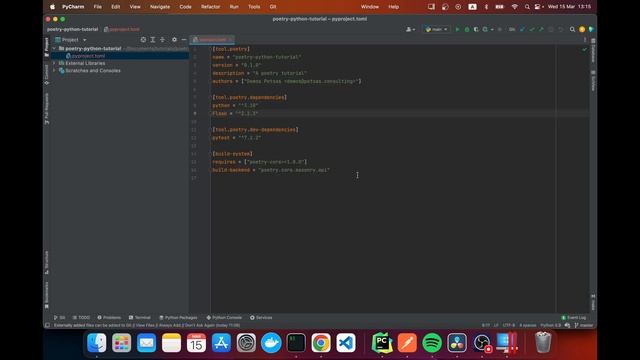640x360 pixels.
Task: Open the Tools menu
Action: coord(254,7)
